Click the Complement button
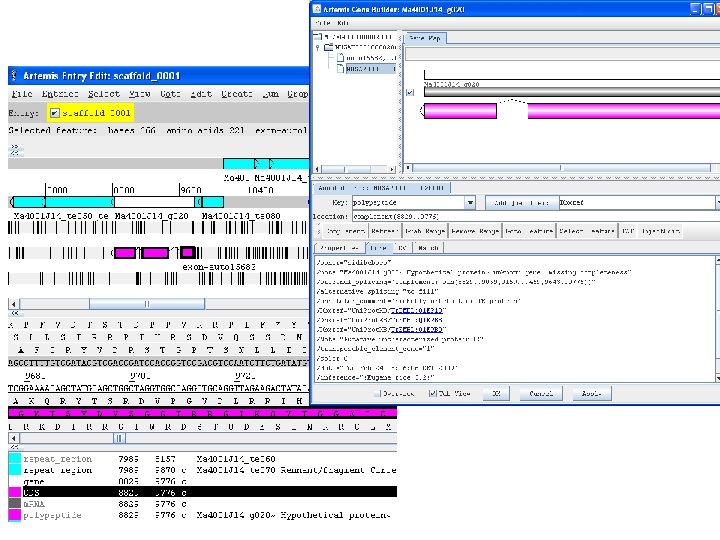 coord(345,231)
